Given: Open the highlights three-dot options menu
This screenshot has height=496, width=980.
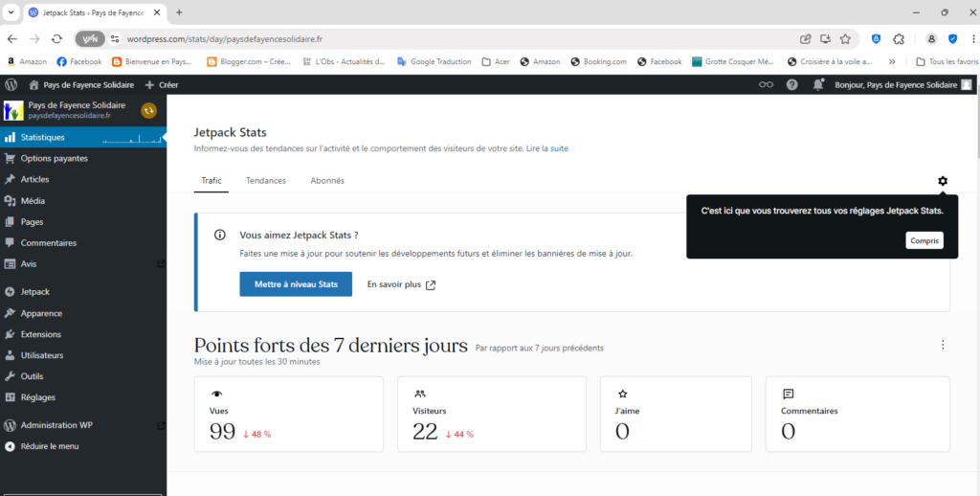Looking at the screenshot, I should point(943,345).
